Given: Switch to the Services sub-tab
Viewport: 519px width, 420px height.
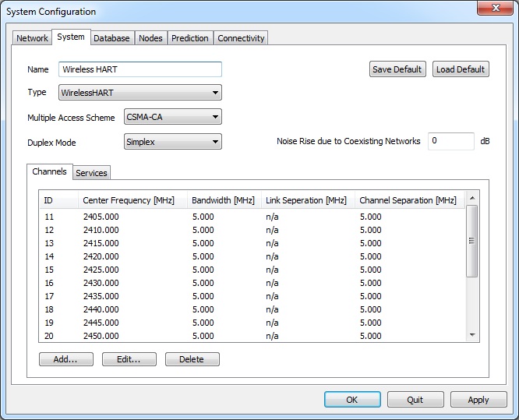Looking at the screenshot, I should [x=91, y=173].
